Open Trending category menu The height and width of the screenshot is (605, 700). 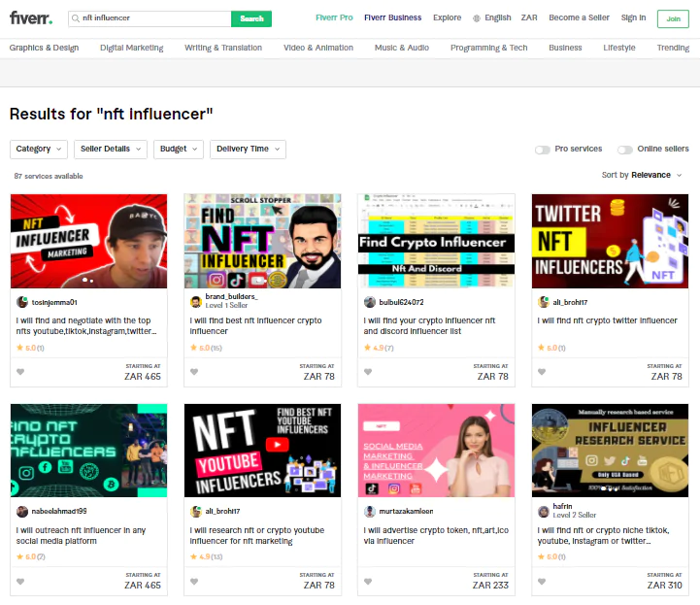(673, 48)
